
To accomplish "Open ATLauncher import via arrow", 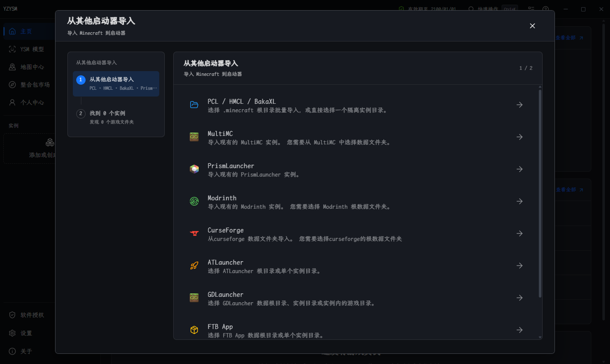I will 519,266.
